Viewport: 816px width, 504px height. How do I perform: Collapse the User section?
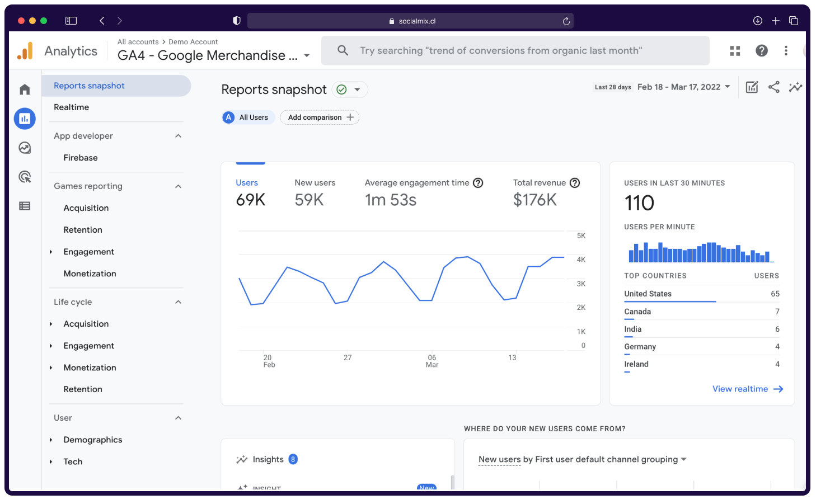tap(178, 418)
